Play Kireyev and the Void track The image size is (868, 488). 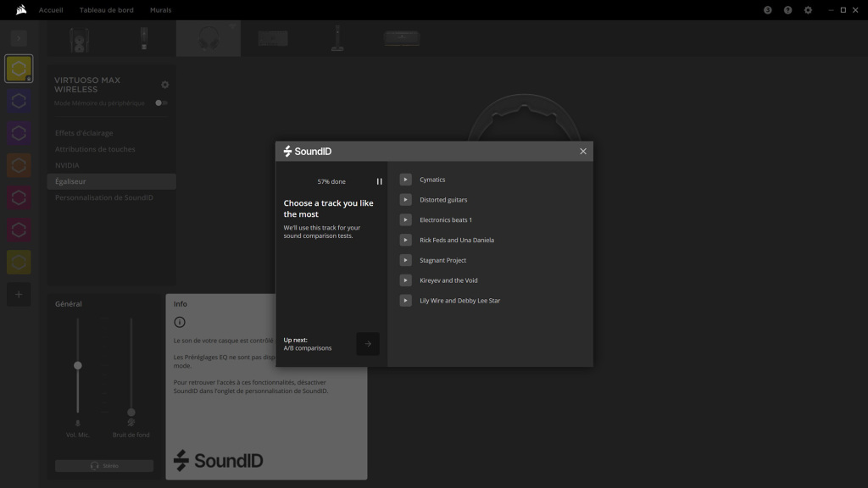[x=405, y=280]
